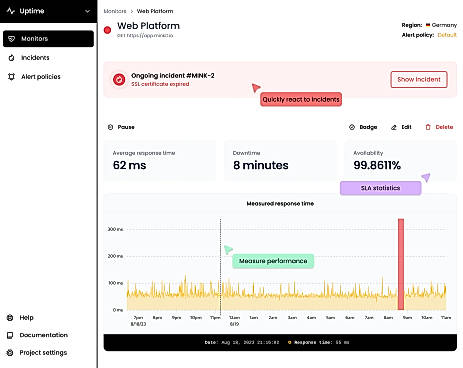Click the Documentation book icon
This screenshot has width=463, height=368.
(x=10, y=335)
